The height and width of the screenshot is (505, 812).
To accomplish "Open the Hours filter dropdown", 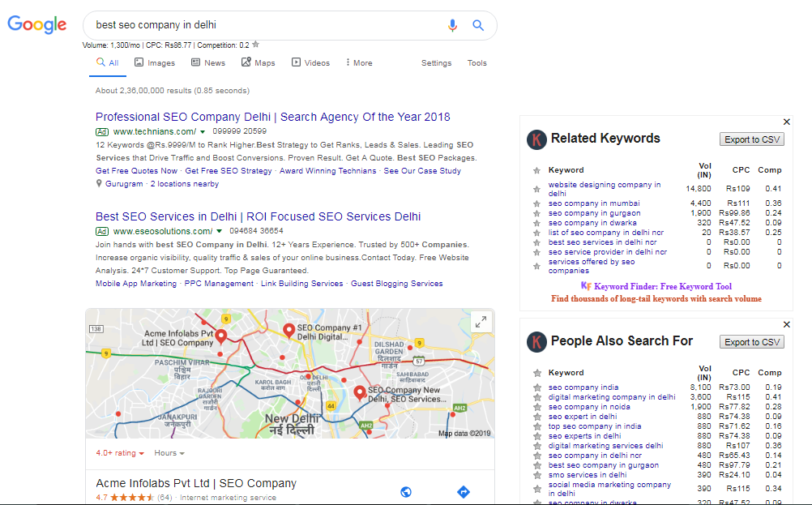I will click(169, 452).
